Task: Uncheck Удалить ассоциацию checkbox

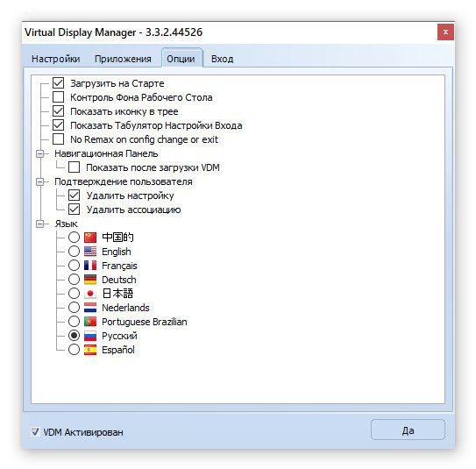Action: pyautogui.click(x=74, y=210)
